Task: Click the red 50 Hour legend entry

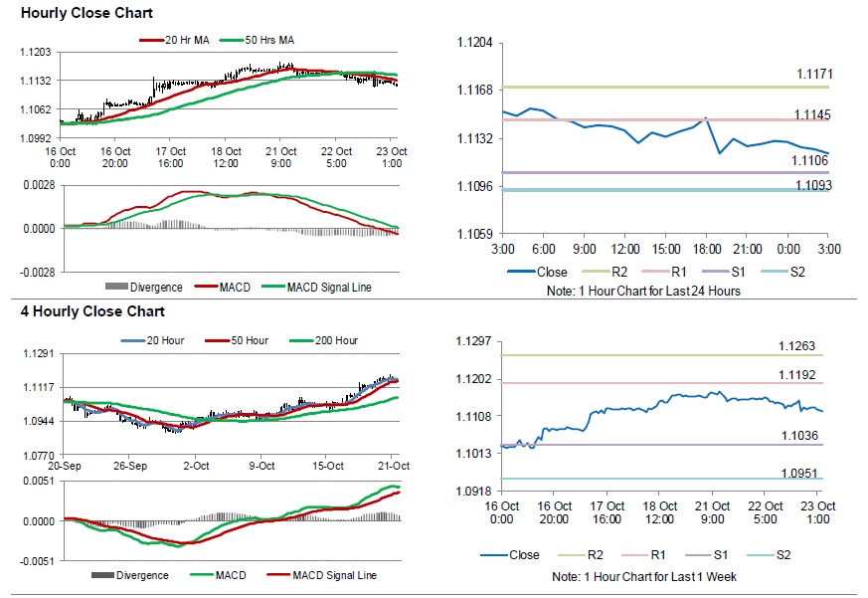Action: click(x=242, y=340)
